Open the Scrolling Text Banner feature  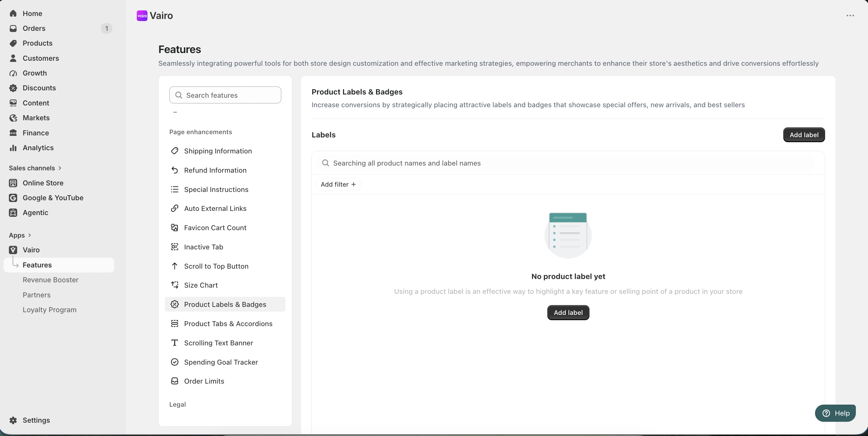tap(225, 343)
